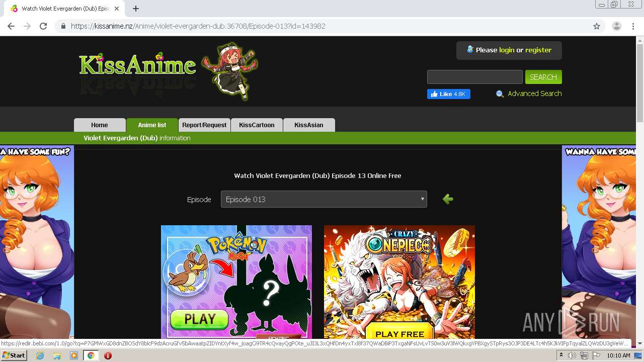Viewport: 644px width, 362px height.
Task: Open Internet Explorer from taskbar
Action: click(x=40, y=355)
